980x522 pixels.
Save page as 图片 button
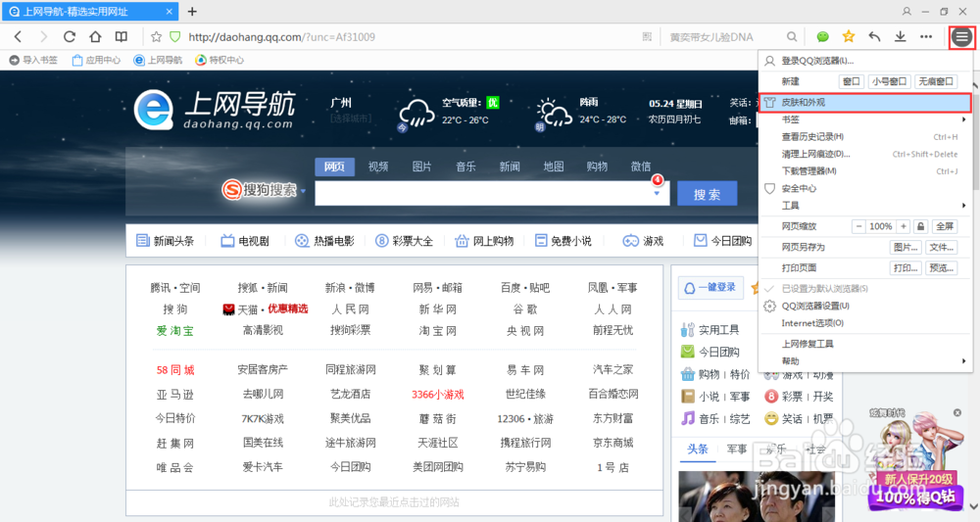[905, 247]
